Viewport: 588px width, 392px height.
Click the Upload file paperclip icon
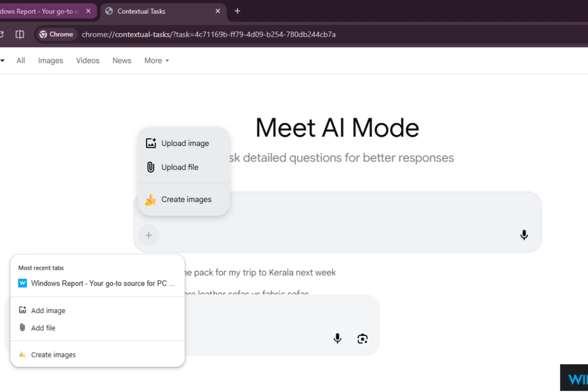[x=151, y=167]
